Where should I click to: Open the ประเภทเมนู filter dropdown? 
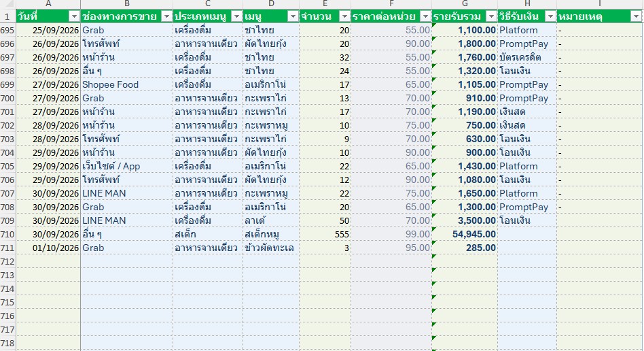pos(236,16)
